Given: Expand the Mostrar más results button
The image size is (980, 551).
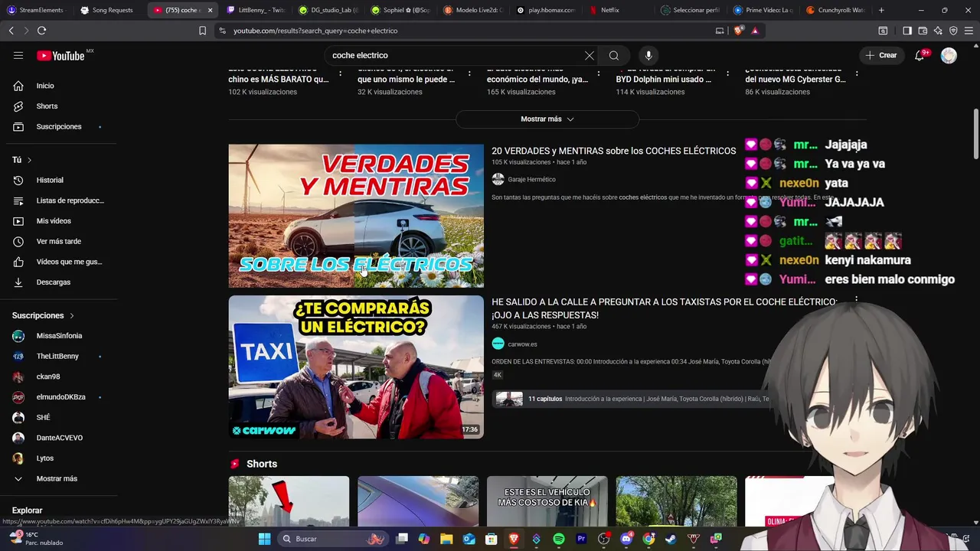Looking at the screenshot, I should [547, 119].
